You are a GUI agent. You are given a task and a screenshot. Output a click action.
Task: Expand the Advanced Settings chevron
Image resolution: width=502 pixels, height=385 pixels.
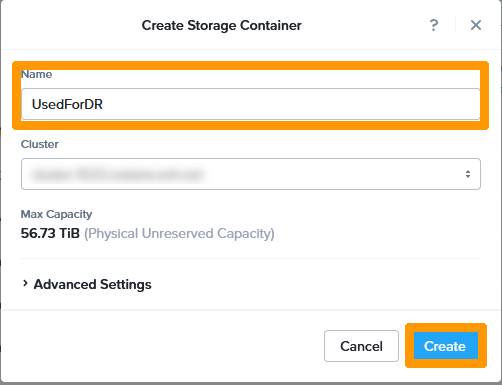25,283
